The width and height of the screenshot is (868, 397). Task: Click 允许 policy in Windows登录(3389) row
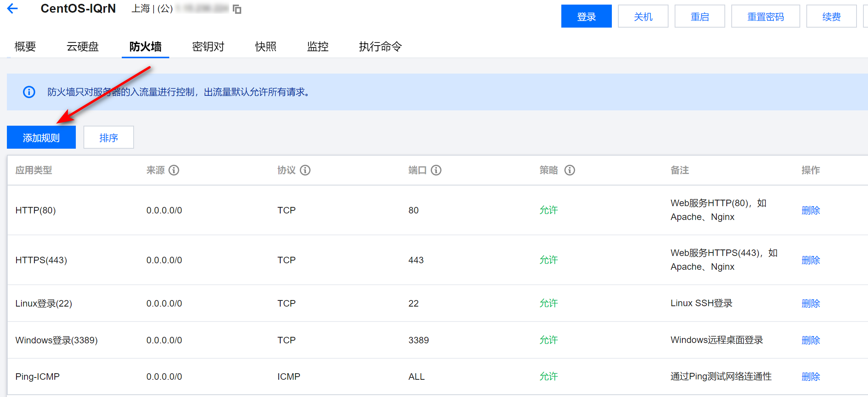[x=549, y=340]
